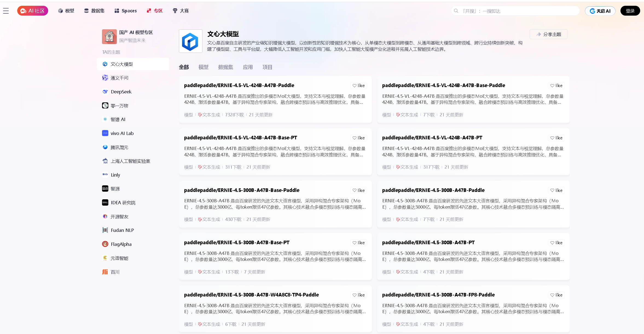The height and width of the screenshot is (334, 644).
Task: Click the 7328下载 download count text
Action: tap(234, 115)
